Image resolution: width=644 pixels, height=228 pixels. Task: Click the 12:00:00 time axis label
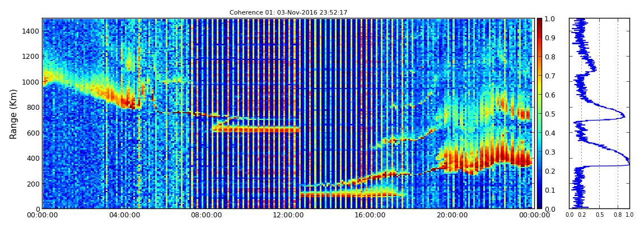coord(287,215)
